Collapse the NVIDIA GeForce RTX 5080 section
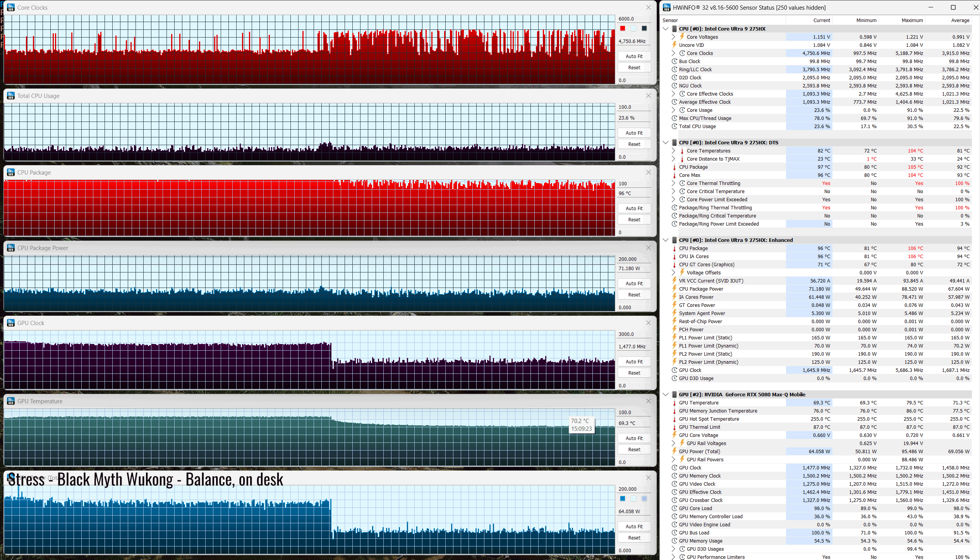Screen dimensions: 980x560 666,394
